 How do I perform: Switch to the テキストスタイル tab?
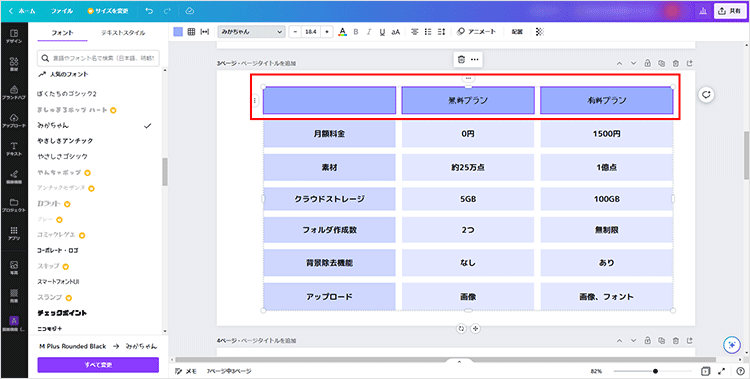click(x=123, y=33)
